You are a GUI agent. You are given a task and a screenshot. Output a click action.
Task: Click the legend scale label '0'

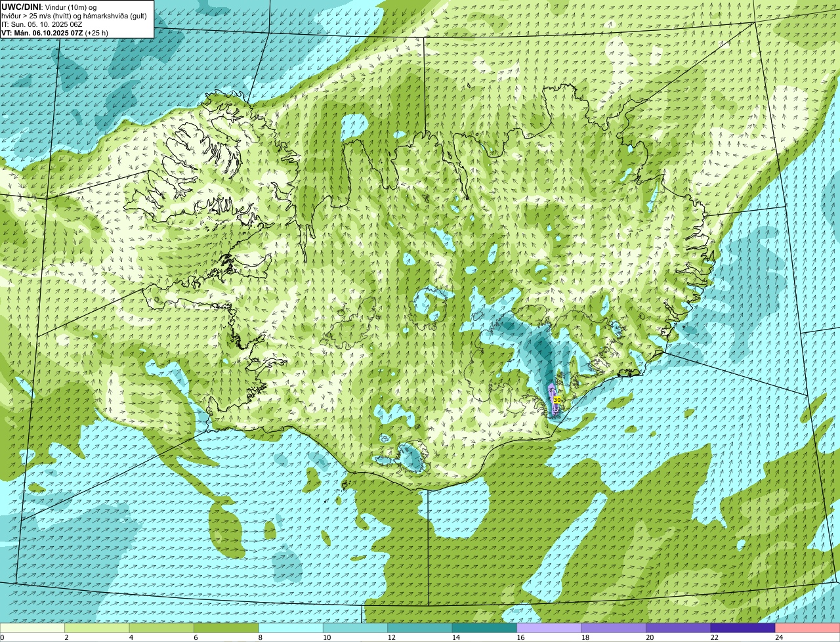(x=2, y=637)
